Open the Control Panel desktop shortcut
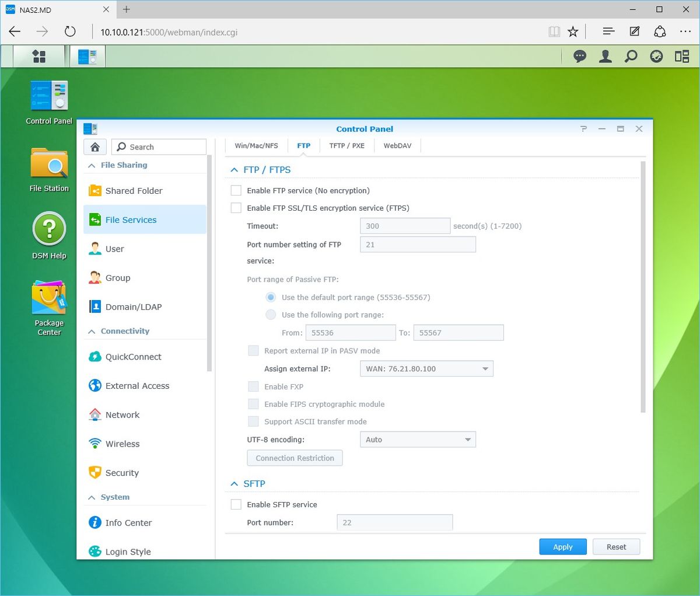 [49, 102]
